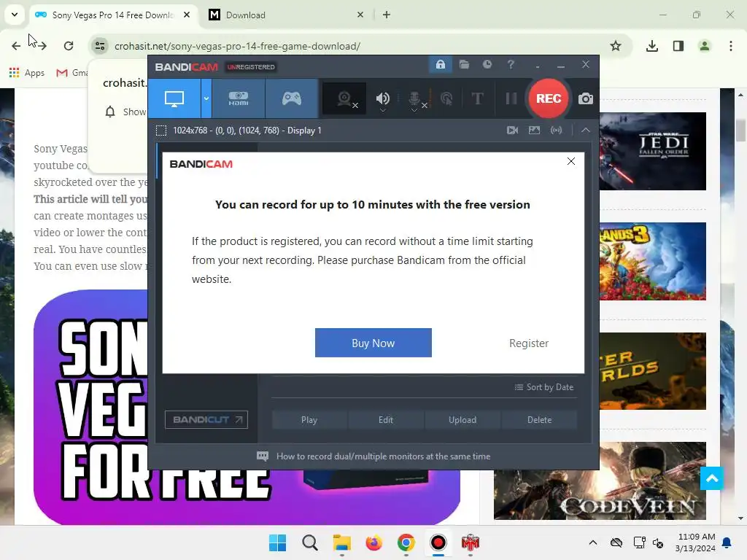
Task: Open dual monitors recording tip link
Action: [x=383, y=456]
